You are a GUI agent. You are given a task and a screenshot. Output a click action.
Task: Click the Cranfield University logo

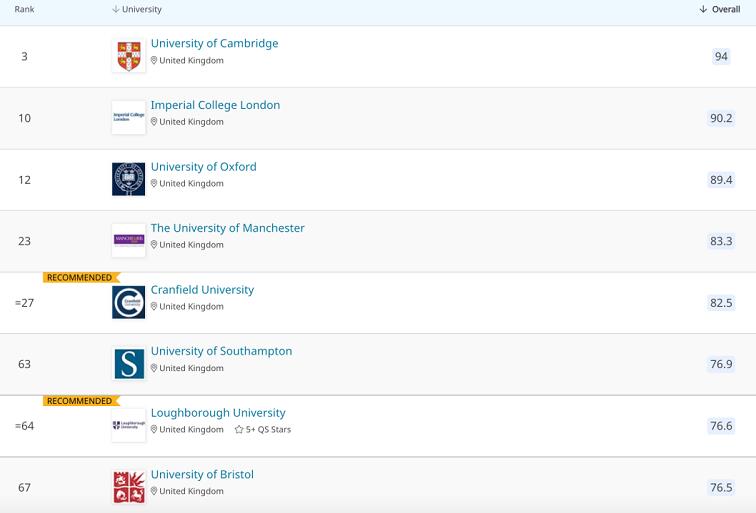click(x=128, y=302)
